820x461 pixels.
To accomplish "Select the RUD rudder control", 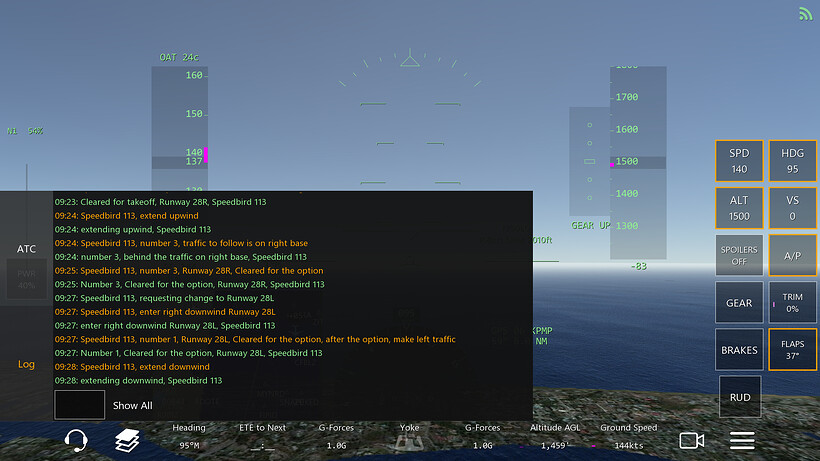I will pyautogui.click(x=740, y=397).
